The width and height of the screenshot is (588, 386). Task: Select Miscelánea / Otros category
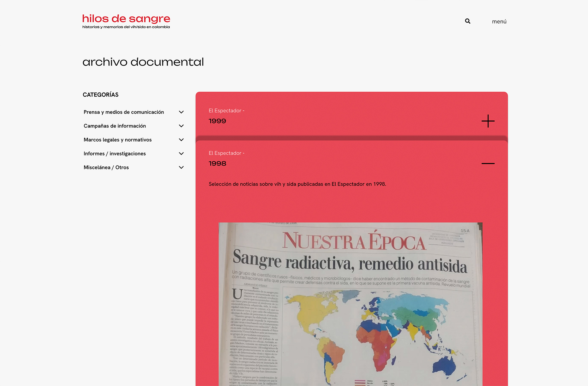point(106,167)
